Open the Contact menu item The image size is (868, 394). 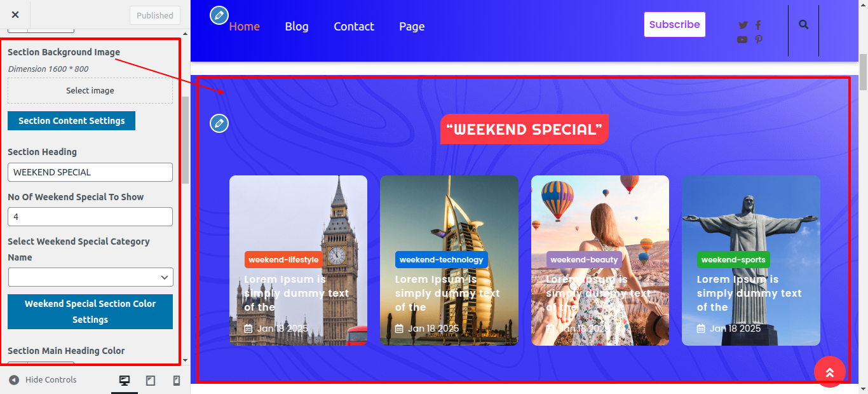(x=354, y=26)
